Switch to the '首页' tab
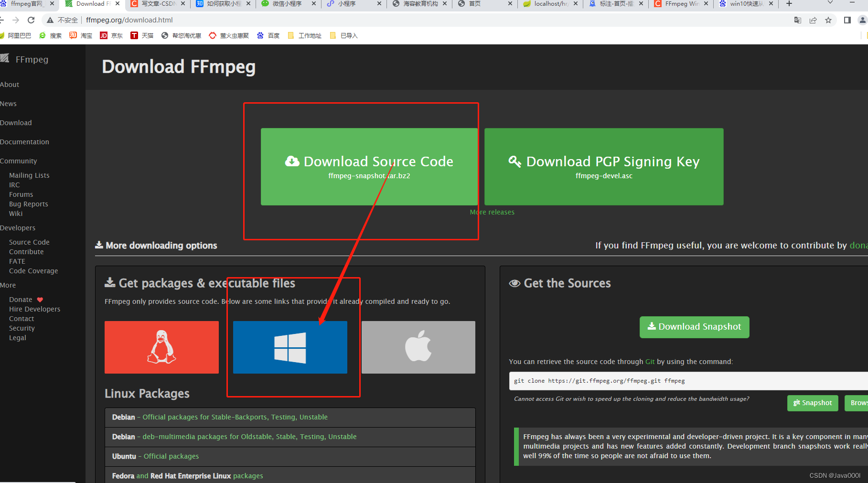The height and width of the screenshot is (483, 868). pos(485,4)
